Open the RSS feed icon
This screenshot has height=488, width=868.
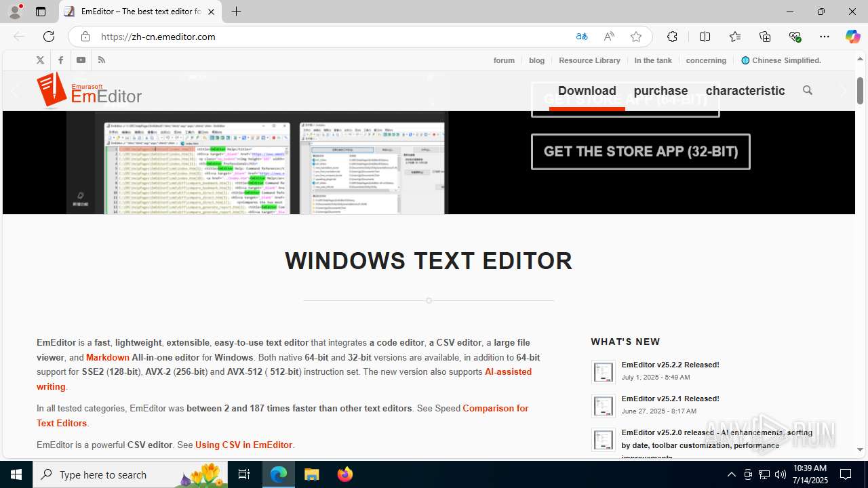pyautogui.click(x=102, y=60)
